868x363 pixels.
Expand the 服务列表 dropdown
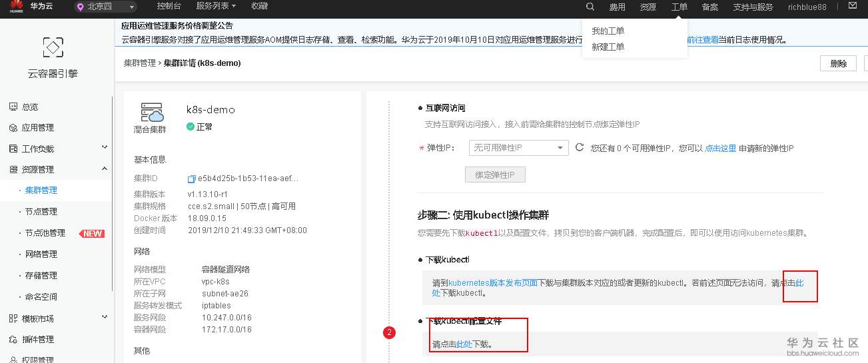pyautogui.click(x=217, y=6)
